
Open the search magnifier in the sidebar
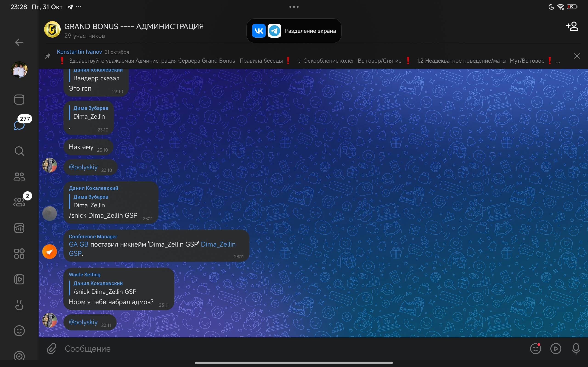(19, 151)
